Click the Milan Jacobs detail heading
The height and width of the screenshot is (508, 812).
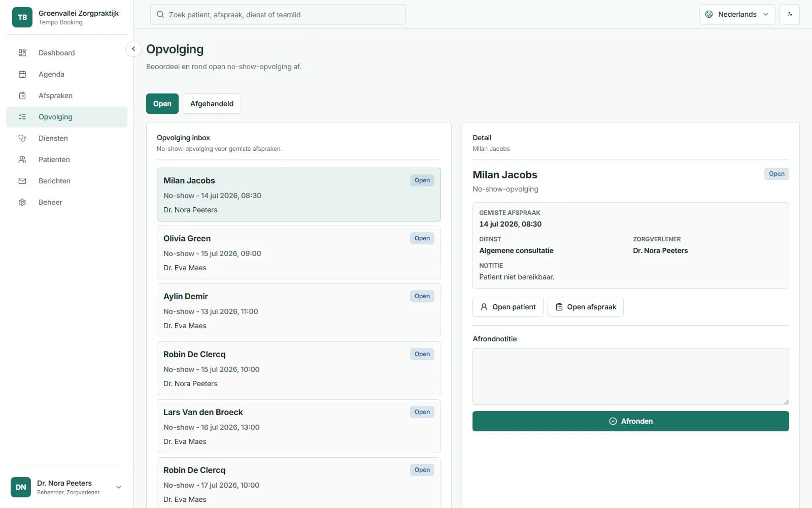(505, 175)
